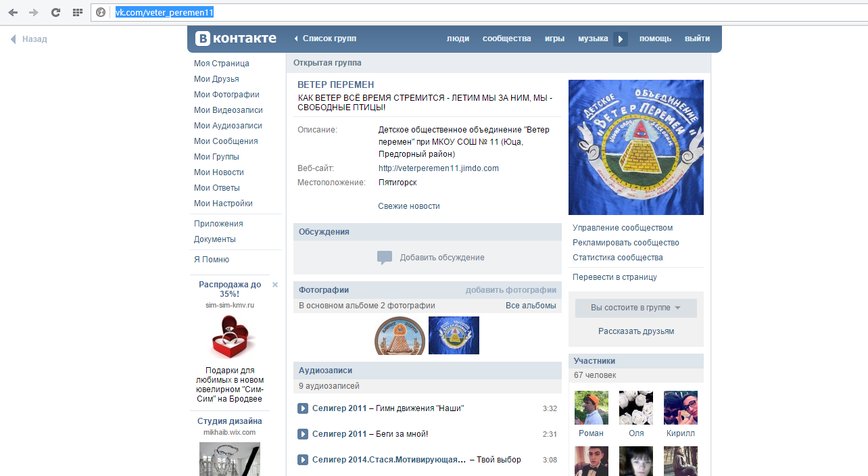Open 'Свежие новости' link

pyautogui.click(x=409, y=206)
